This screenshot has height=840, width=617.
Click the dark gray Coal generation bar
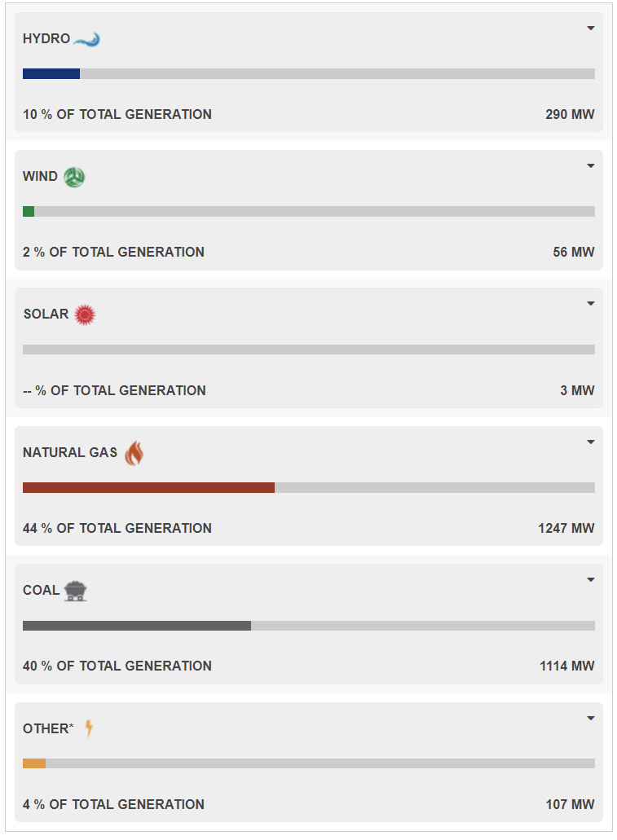[x=137, y=626]
